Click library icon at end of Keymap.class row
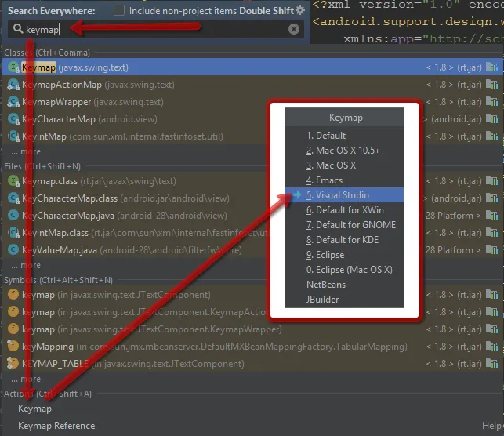The image size is (504, 436). 491,181
